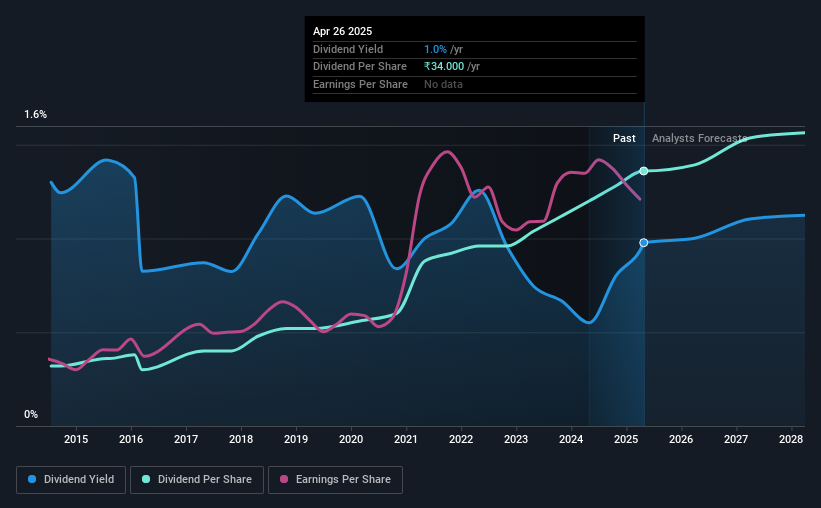Viewport: 821px width, 508px height.
Task: Click the 'Apr 26 2025' tooltip date
Action: pyautogui.click(x=342, y=31)
